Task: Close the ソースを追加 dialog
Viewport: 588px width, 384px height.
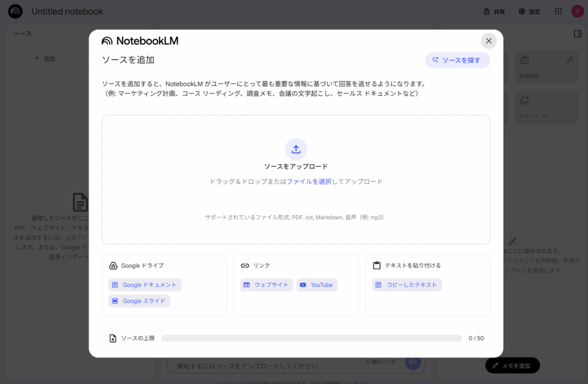Action: point(489,41)
